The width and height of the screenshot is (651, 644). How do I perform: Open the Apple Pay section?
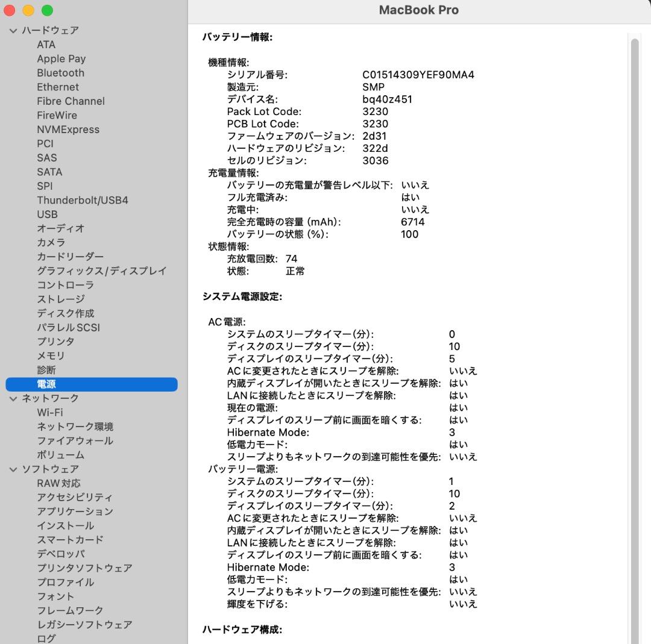click(x=61, y=58)
